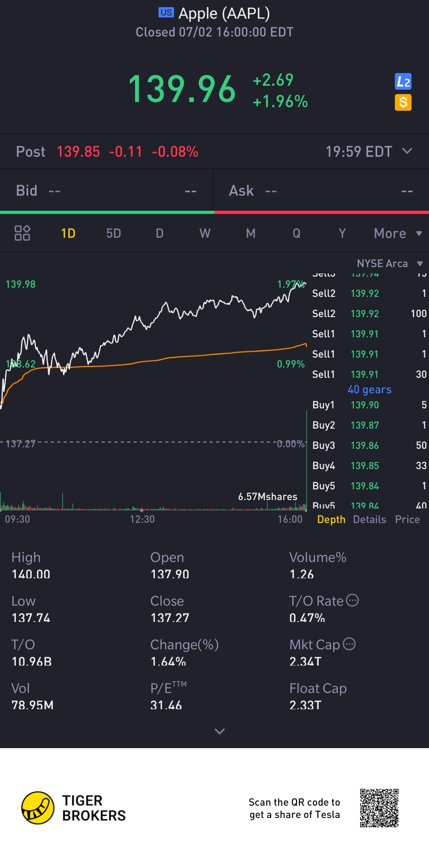Image resolution: width=429 pixels, height=868 pixels.
Task: Tap the Float Cap value 2.33T
Action: coord(305,705)
